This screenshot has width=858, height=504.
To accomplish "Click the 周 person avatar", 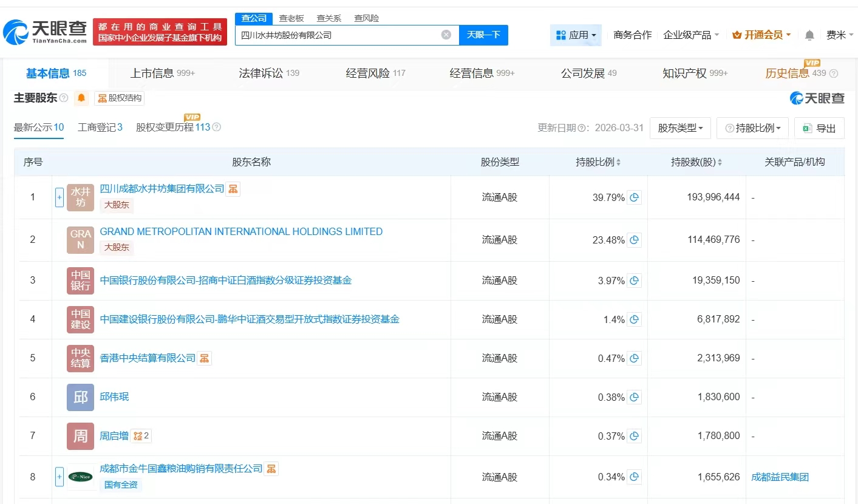I will (80, 436).
